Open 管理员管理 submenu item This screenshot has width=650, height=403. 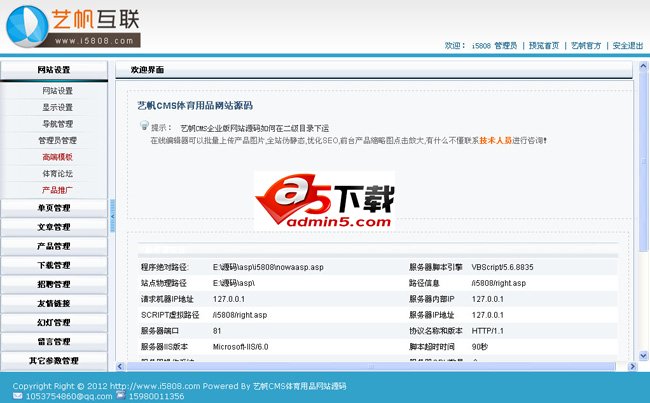(x=57, y=141)
